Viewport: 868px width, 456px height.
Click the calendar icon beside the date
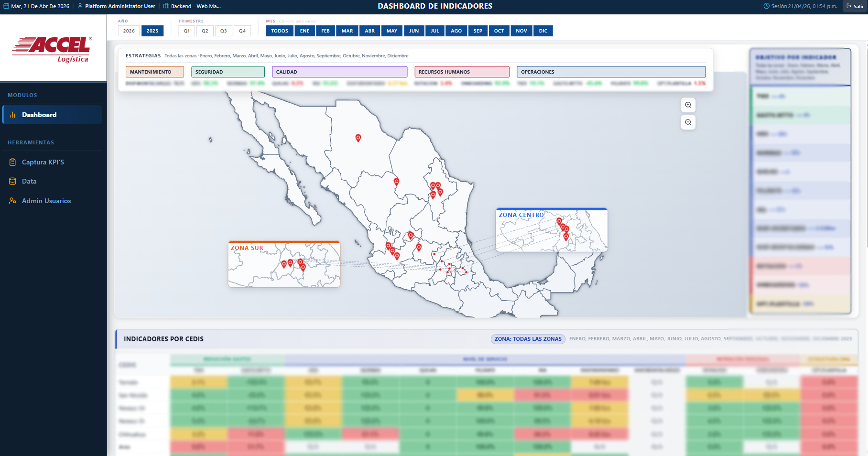[x=6, y=6]
